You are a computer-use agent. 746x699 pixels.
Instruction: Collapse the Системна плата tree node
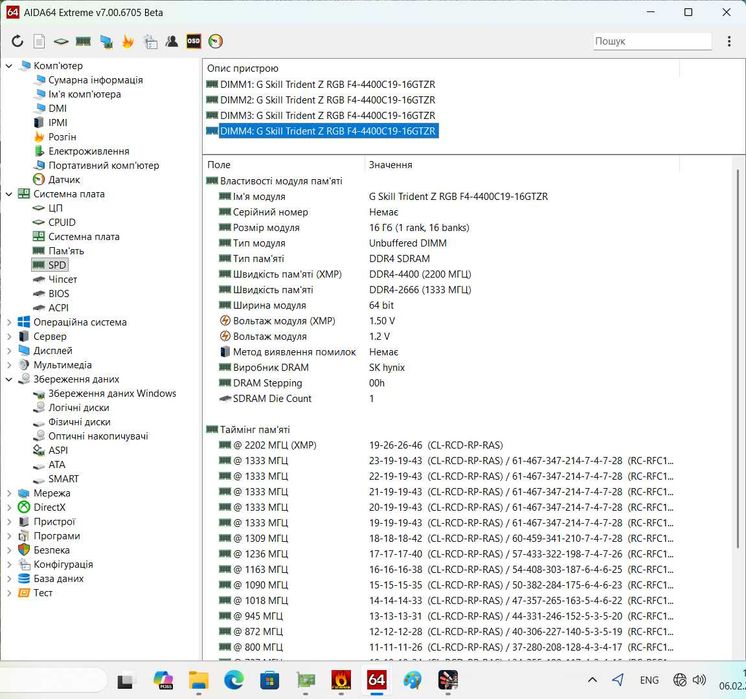[9, 194]
